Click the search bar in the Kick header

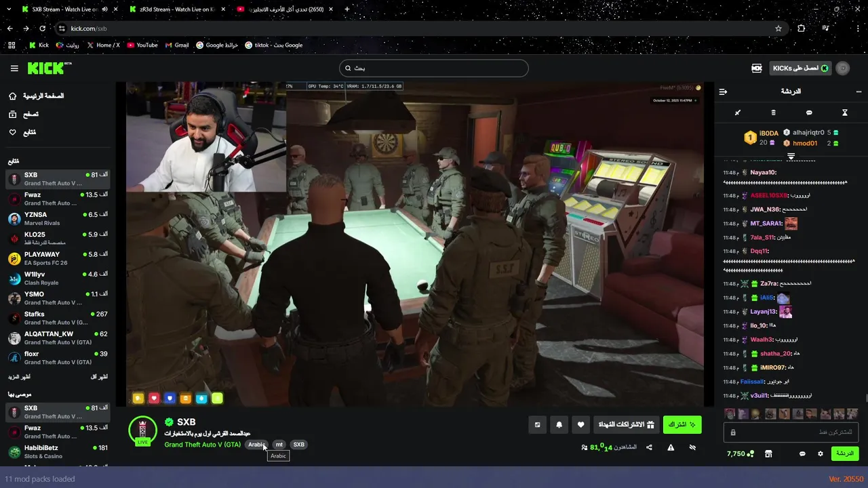coord(433,68)
